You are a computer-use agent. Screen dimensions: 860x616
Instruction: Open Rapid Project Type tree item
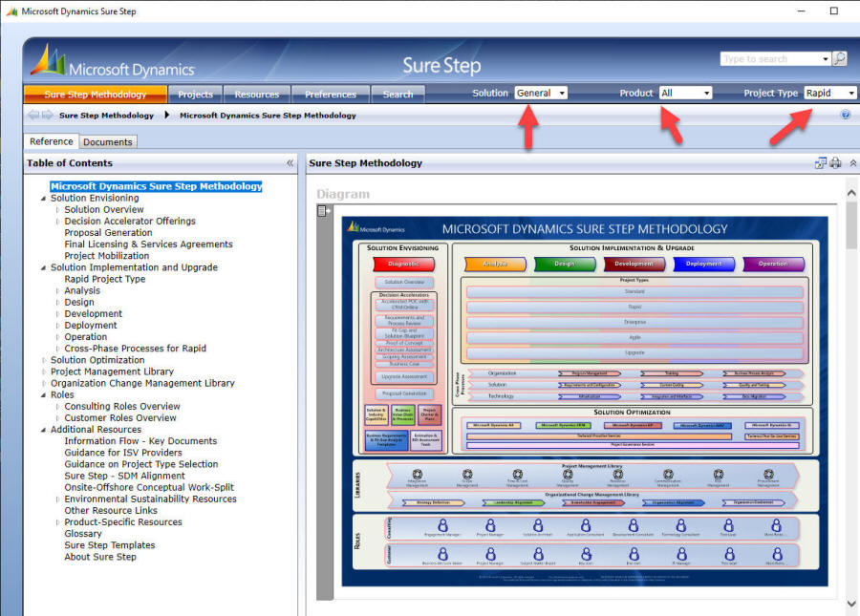coord(105,279)
